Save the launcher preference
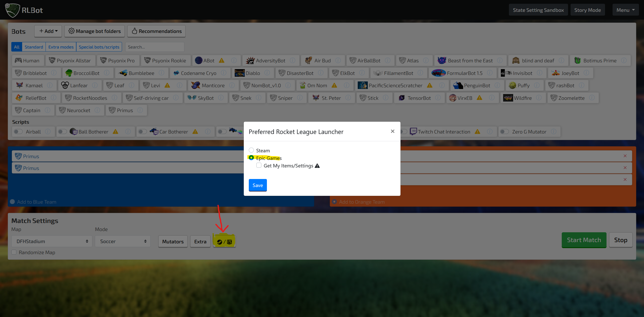Image resolution: width=644 pixels, height=317 pixels. [258, 185]
